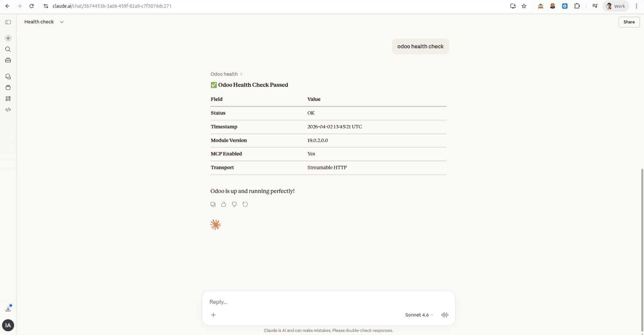Click the blue gear extension icon
The width and height of the screenshot is (644, 335).
pyautogui.click(x=565, y=6)
